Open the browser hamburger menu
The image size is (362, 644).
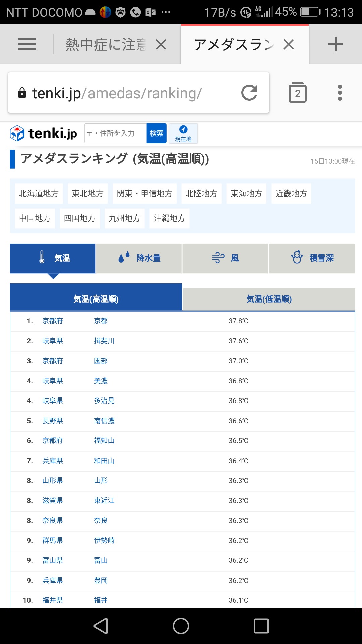click(27, 44)
